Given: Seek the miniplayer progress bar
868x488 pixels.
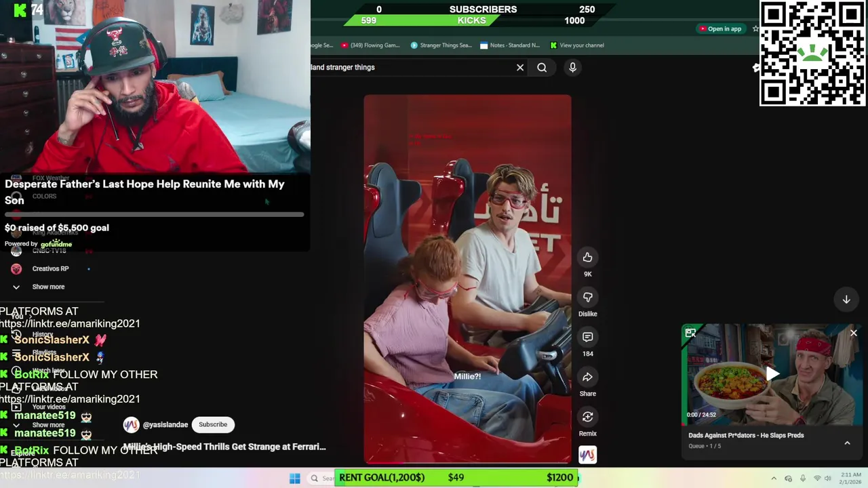Looking at the screenshot, I should [x=772, y=425].
